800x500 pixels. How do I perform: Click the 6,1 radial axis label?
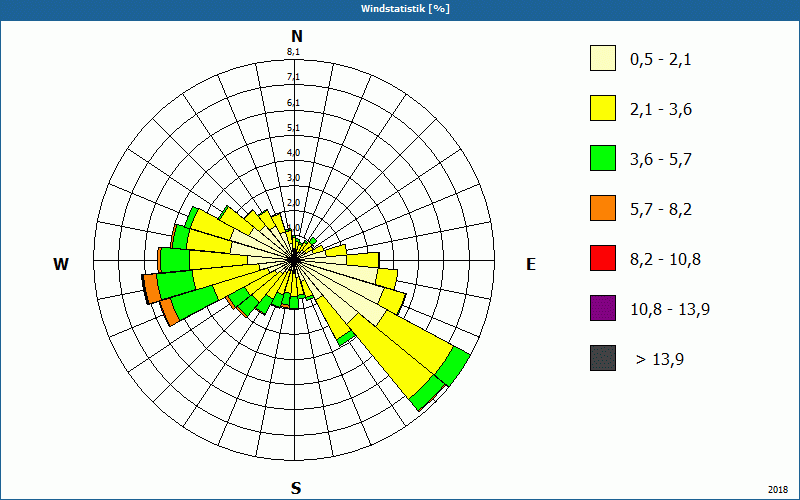[x=293, y=103]
